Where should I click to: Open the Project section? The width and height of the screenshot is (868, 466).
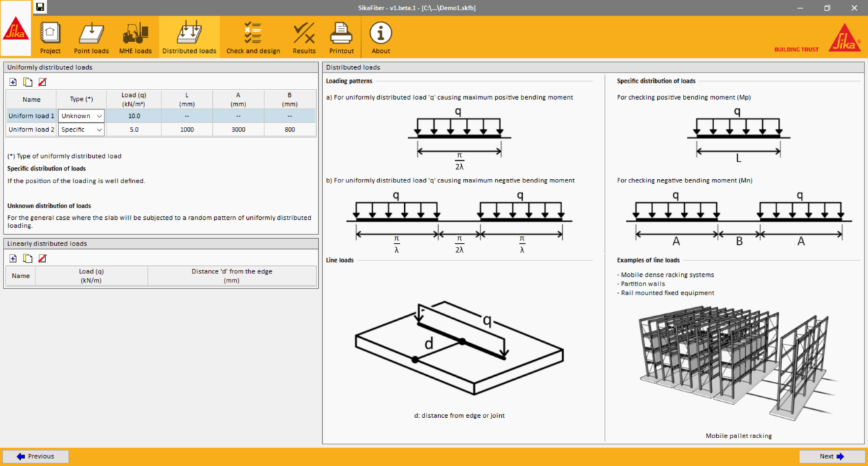click(50, 38)
